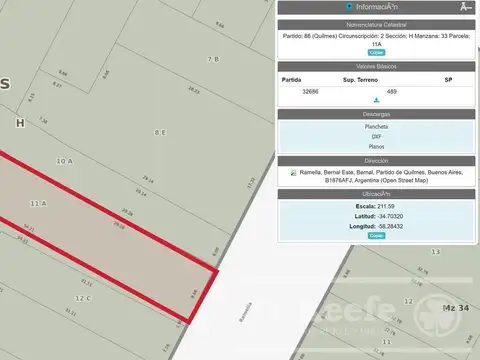Select the Escala value 211.59
480x360 pixels.
386,206
